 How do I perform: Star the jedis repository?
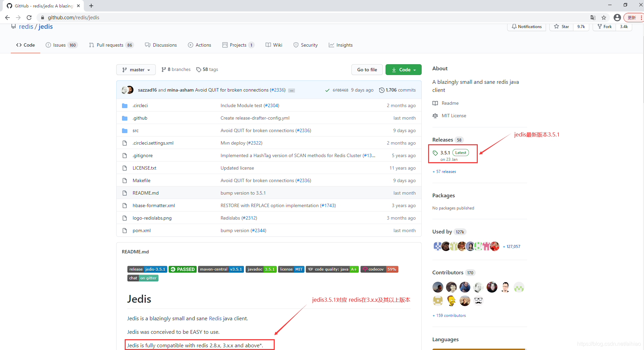pyautogui.click(x=562, y=27)
